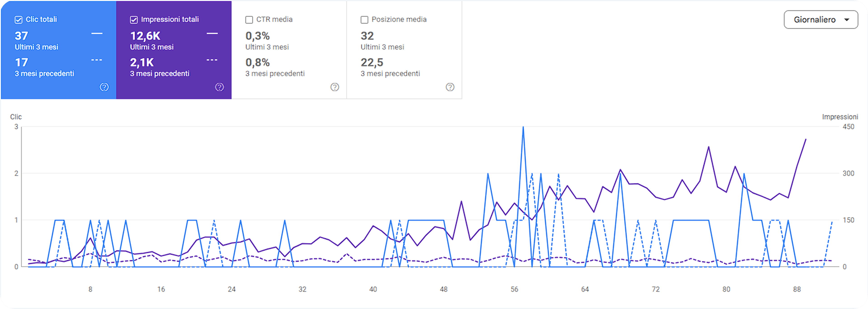The width and height of the screenshot is (868, 309).
Task: Click the 300 impressions axis value
Action: [848, 174]
